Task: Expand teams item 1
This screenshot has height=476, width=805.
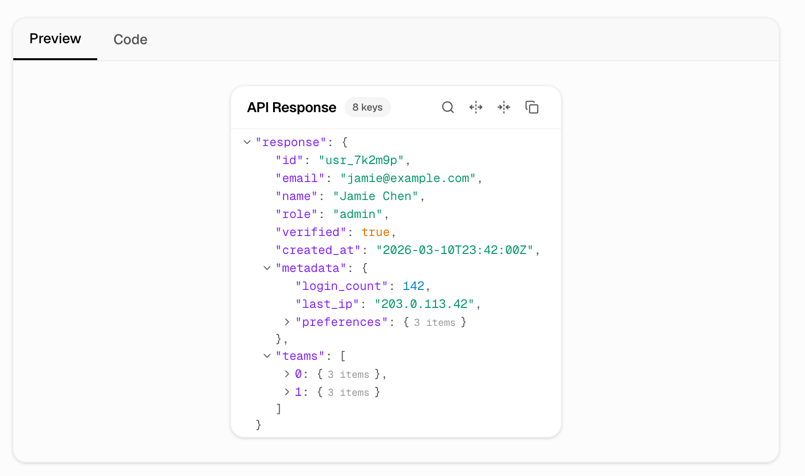Action: [287, 392]
